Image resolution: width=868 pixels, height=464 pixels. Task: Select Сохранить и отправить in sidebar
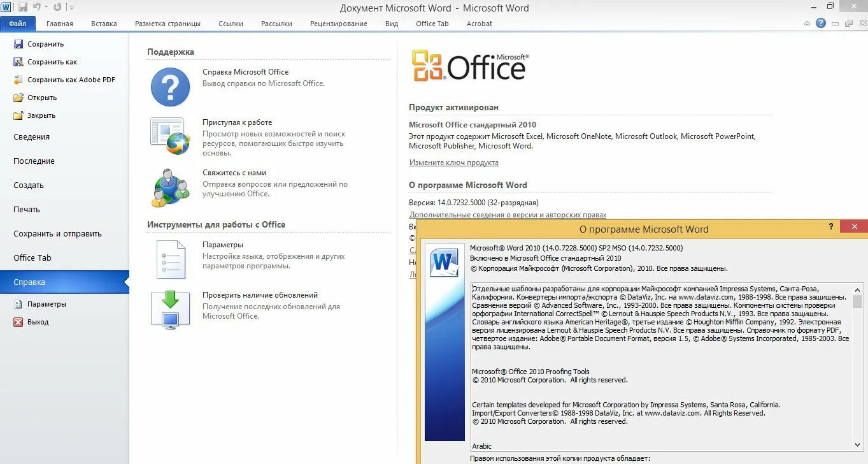tap(57, 233)
